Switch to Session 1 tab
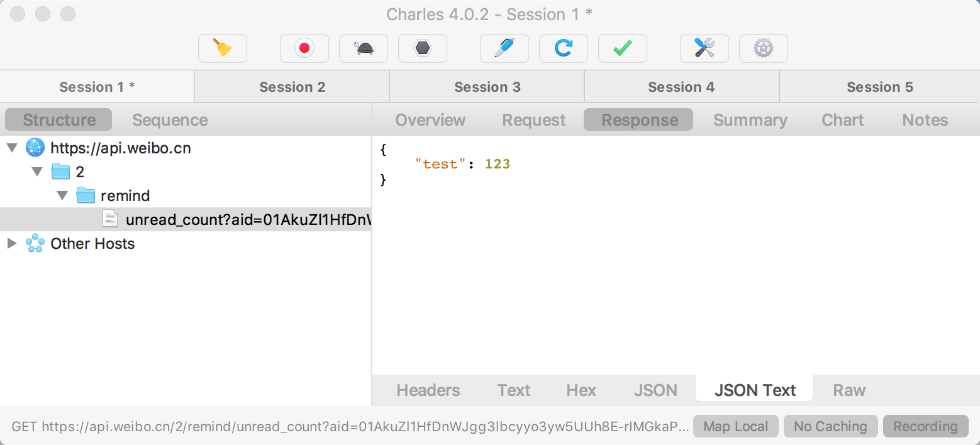980x445 pixels. click(x=97, y=87)
